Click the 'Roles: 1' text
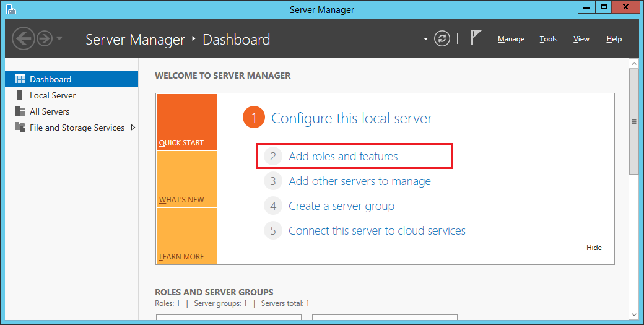644x325 pixels. click(167, 303)
